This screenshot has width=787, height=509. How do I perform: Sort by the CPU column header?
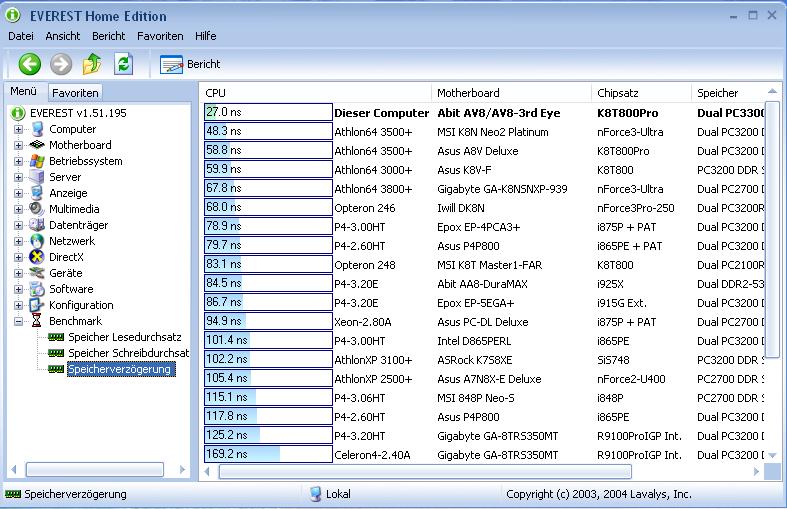click(x=315, y=93)
